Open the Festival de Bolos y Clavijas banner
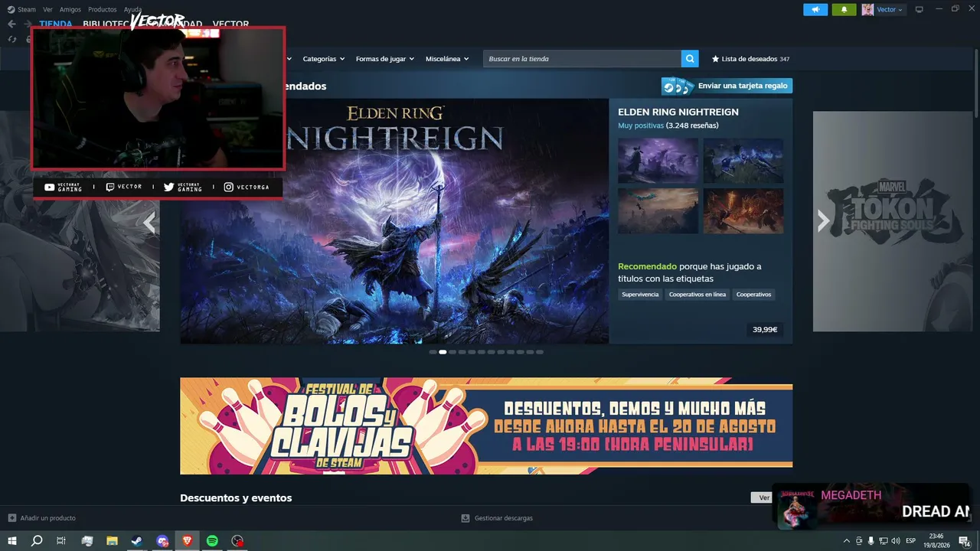 click(x=486, y=425)
